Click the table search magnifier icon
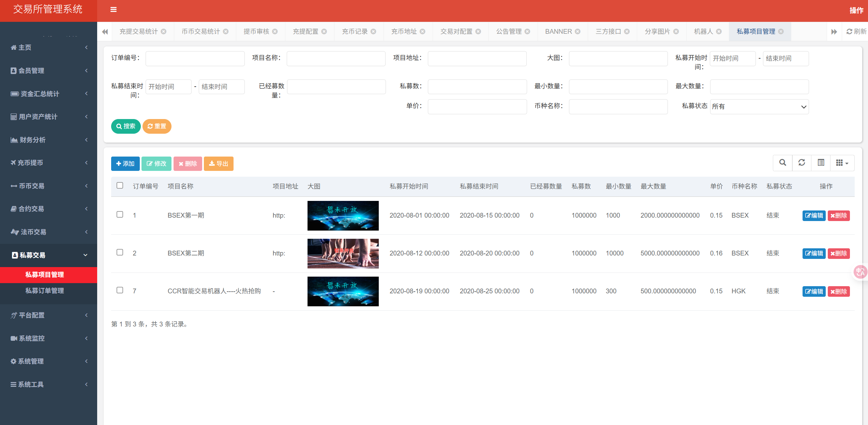868x425 pixels. click(783, 163)
